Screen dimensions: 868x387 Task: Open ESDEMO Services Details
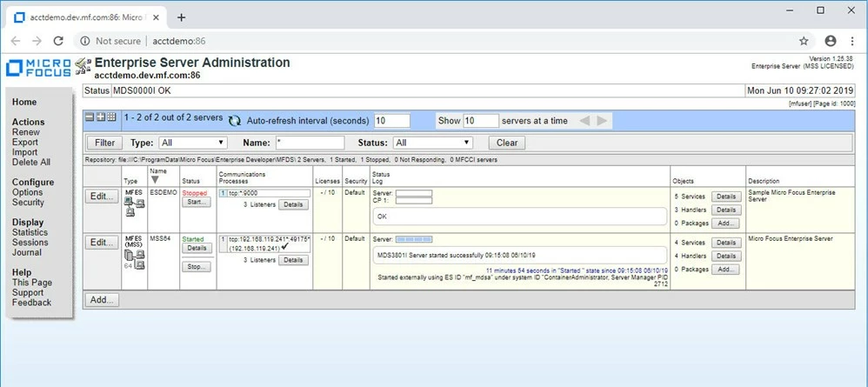726,197
